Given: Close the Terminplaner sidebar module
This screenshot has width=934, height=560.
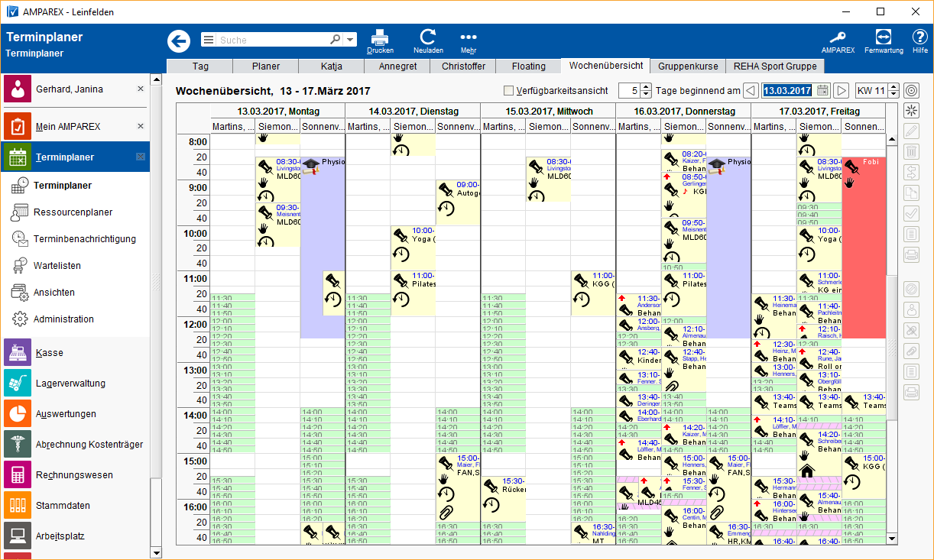Looking at the screenshot, I should 140,157.
